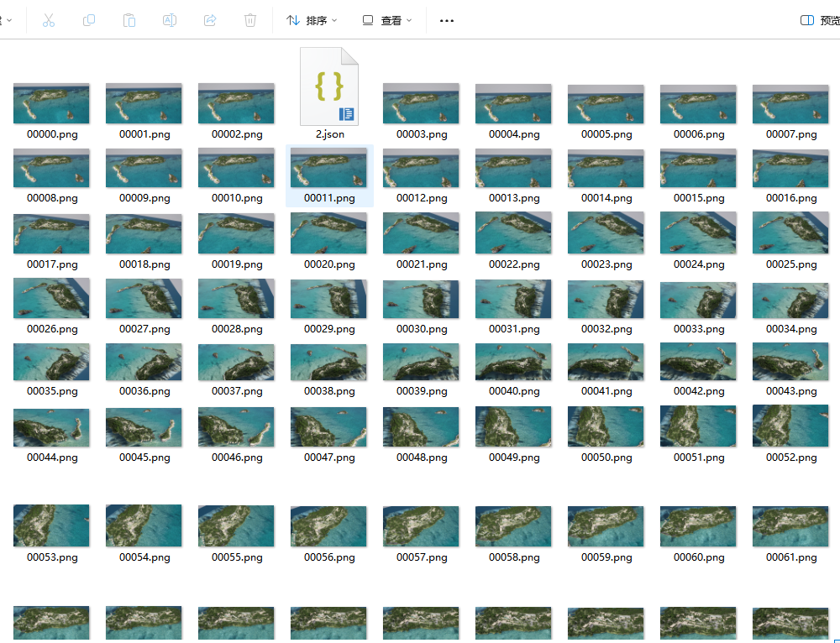Click the Cut scissors icon
Viewport: 840px width, 643px height.
coord(49,20)
